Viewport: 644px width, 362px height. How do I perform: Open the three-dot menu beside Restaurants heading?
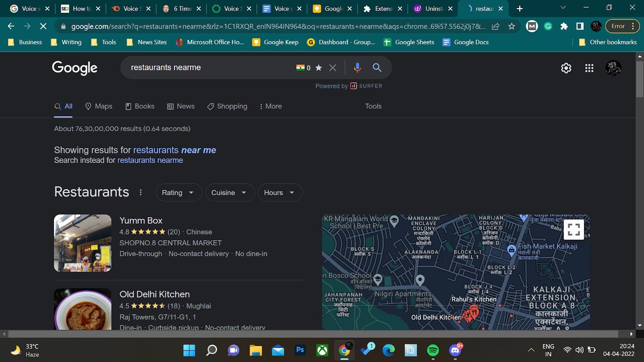tap(140, 192)
